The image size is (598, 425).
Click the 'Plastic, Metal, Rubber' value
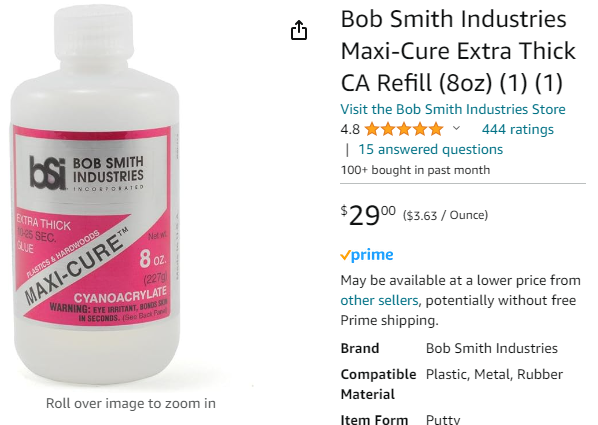(494, 375)
